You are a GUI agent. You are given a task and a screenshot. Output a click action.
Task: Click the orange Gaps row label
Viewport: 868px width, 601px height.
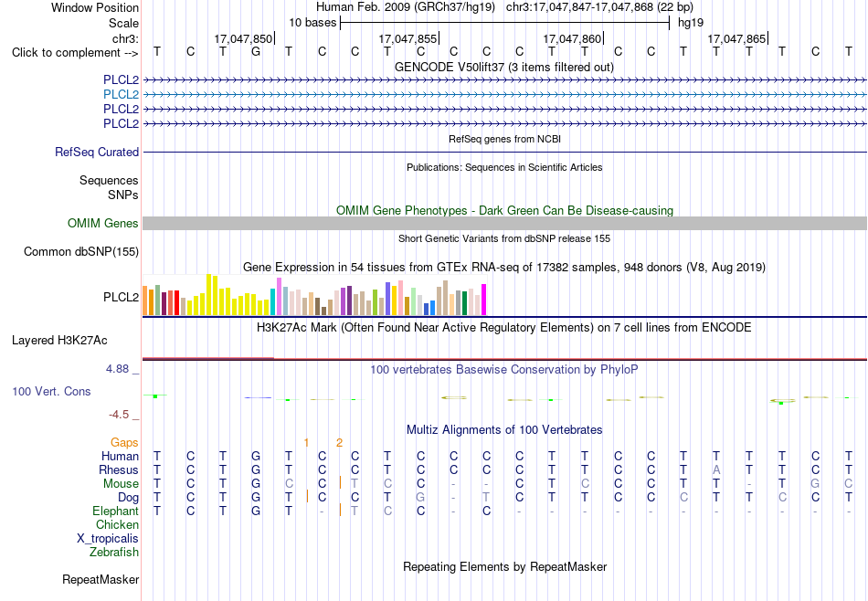click(x=124, y=443)
